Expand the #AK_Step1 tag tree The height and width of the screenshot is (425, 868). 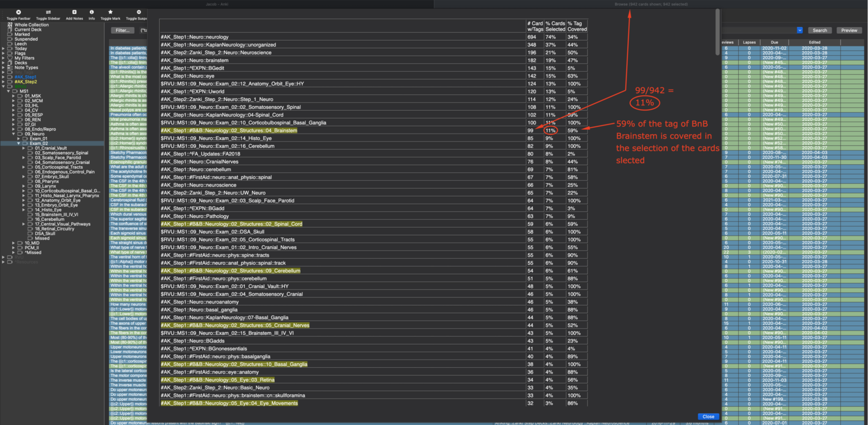coord(3,77)
